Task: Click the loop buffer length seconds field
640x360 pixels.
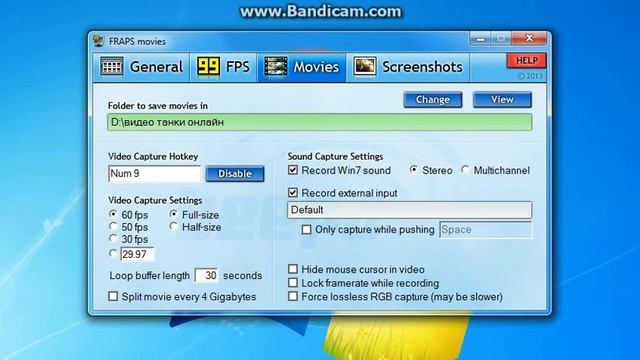Action: pos(207,276)
